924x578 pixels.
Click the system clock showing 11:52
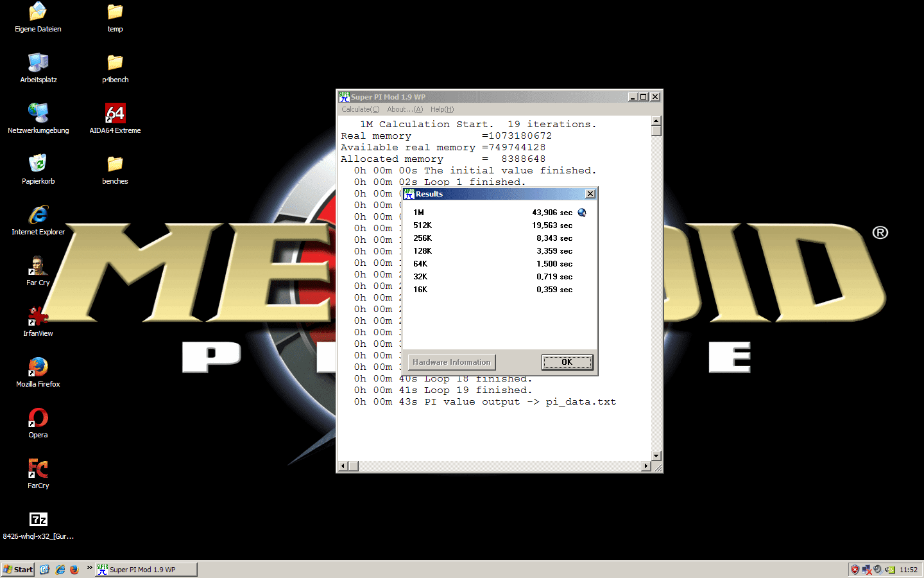(x=909, y=570)
